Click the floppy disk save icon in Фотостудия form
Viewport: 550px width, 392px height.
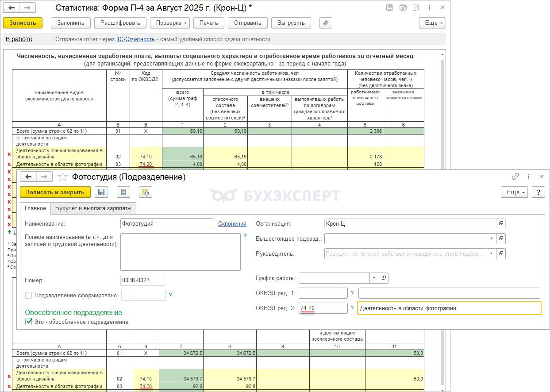tap(101, 192)
